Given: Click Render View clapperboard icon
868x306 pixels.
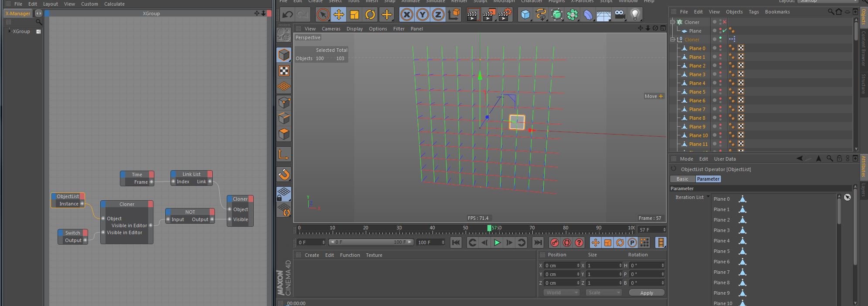Looking at the screenshot, I should [473, 15].
